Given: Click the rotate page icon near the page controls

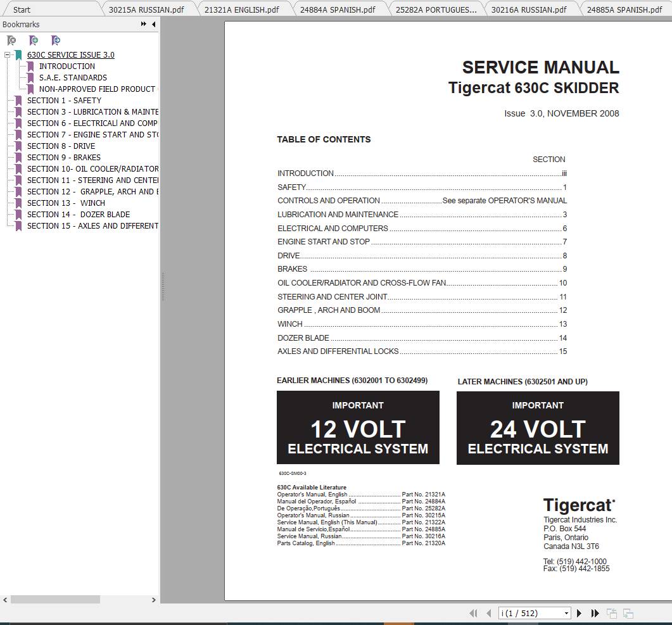Looking at the screenshot, I should tap(612, 614).
